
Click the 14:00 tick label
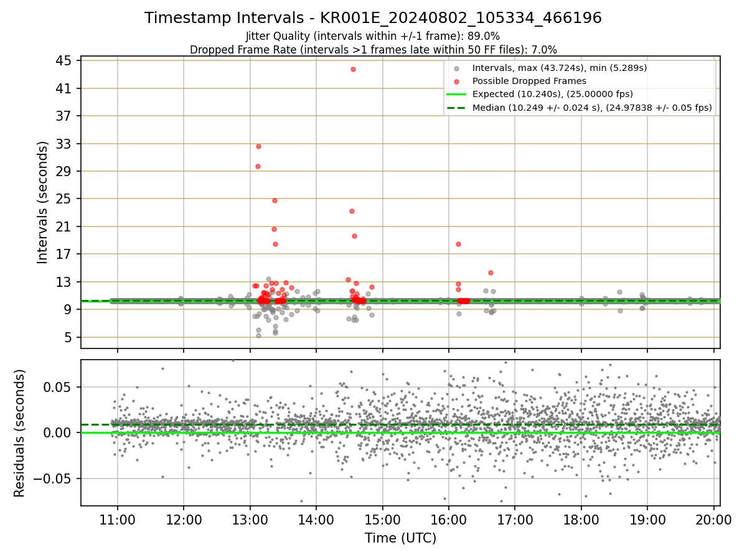316,519
